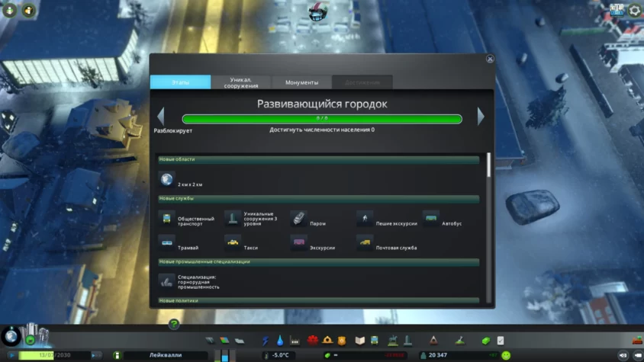Click the Экскурсии tour bus icon
Viewport: 644px width, 362px height.
pos(298,242)
